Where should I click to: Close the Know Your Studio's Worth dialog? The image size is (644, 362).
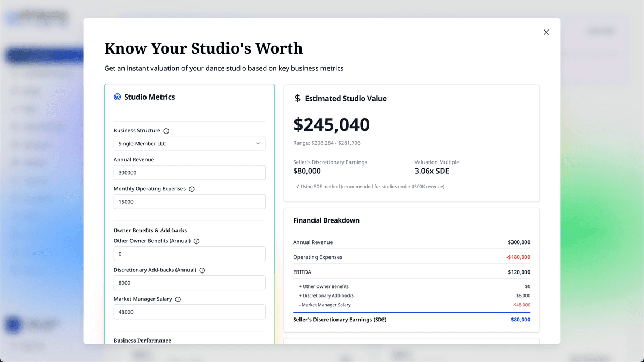tap(546, 32)
